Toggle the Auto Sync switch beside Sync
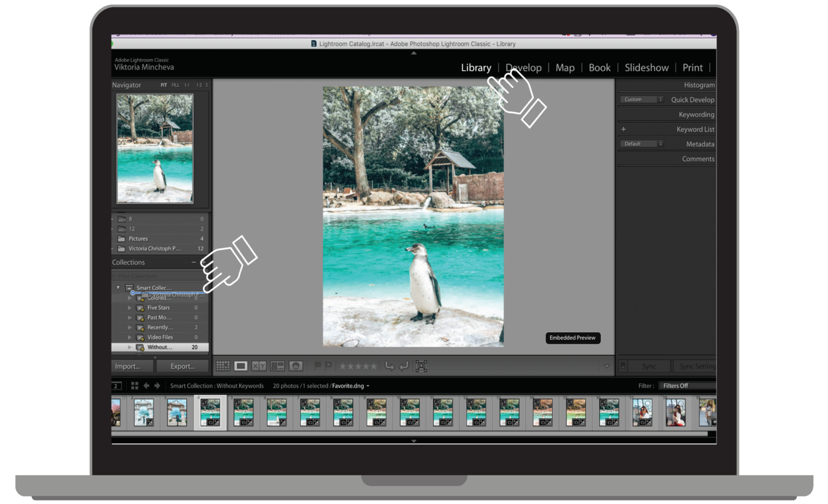Screen dimensions: 828x504 623,366
